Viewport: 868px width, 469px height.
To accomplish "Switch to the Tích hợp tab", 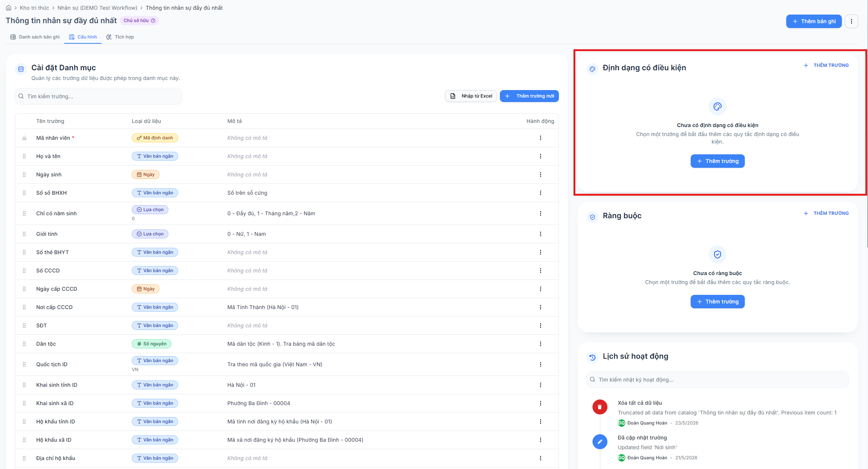I will pyautogui.click(x=120, y=37).
